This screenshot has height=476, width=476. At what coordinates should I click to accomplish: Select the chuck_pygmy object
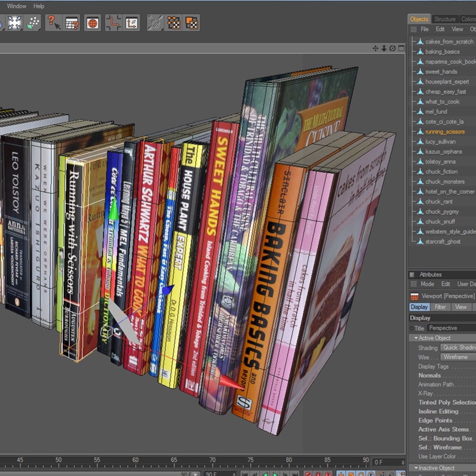point(442,212)
